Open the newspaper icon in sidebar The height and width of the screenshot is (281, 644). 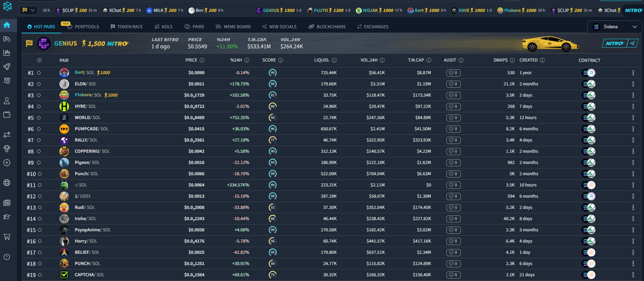[x=7, y=203]
